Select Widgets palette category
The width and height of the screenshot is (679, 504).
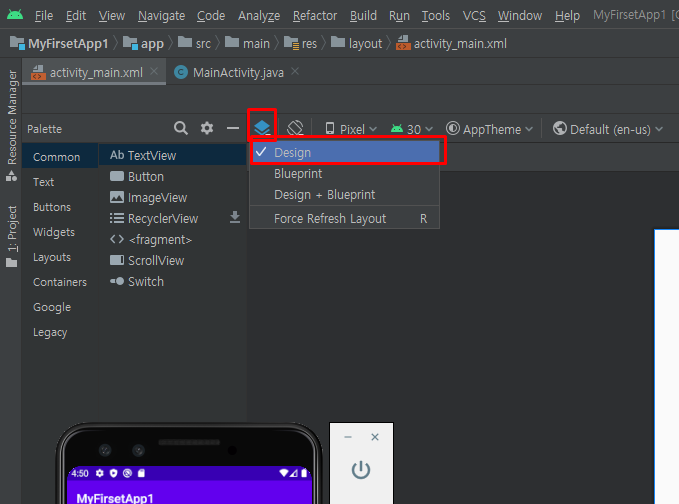pos(60,232)
